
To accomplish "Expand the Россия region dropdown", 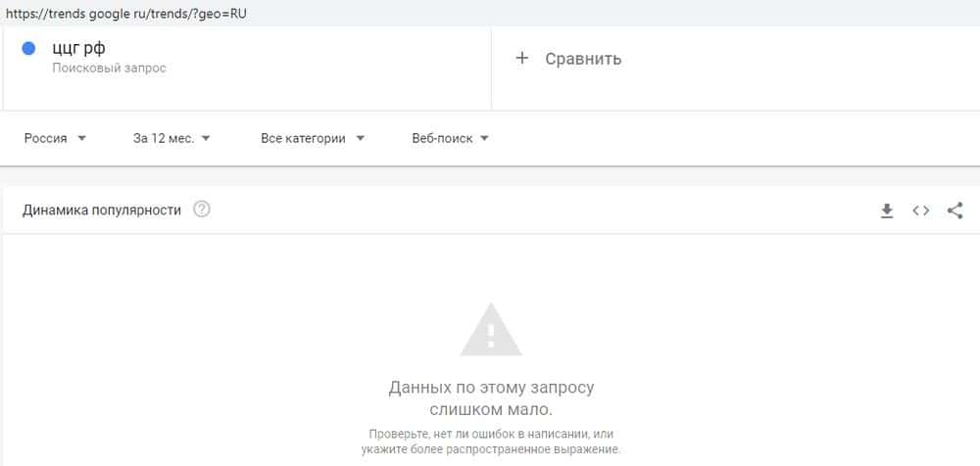I will (55, 139).
